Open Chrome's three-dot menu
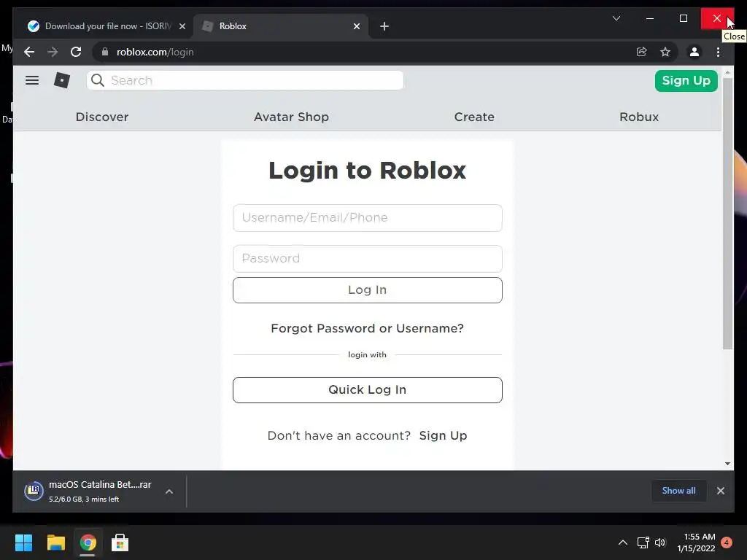The width and height of the screenshot is (747, 560). (x=718, y=52)
